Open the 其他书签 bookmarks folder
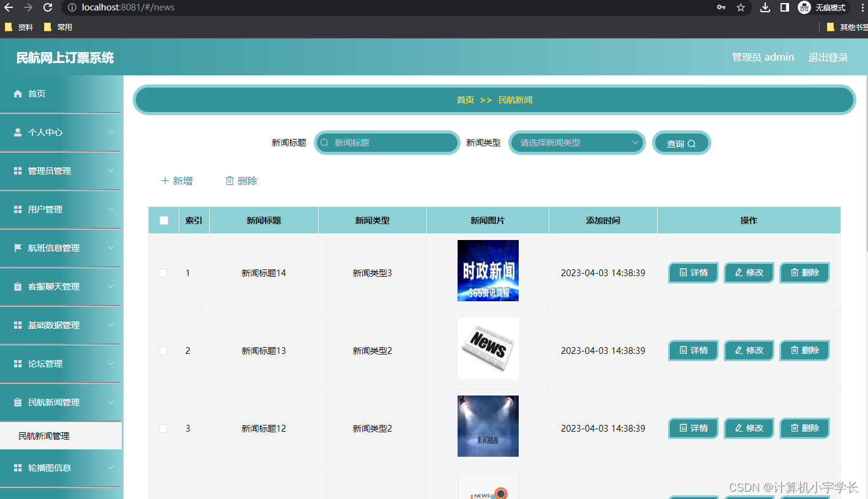 pyautogui.click(x=847, y=27)
